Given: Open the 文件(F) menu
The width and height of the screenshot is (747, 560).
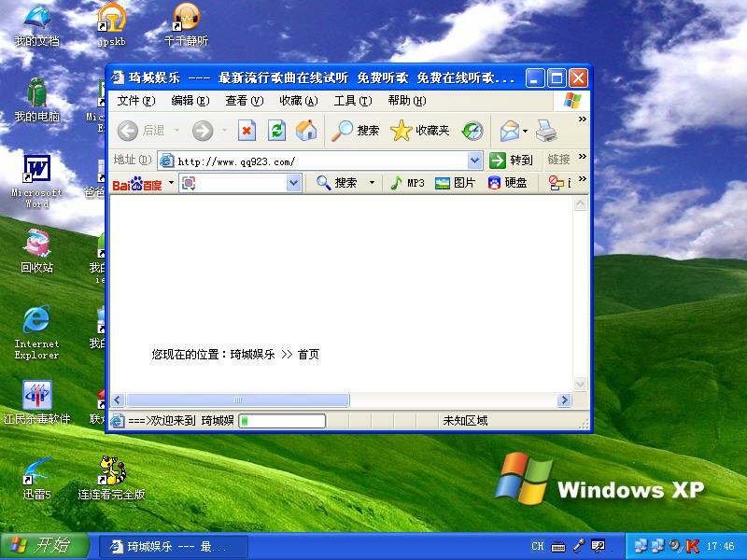Looking at the screenshot, I should [x=136, y=101].
